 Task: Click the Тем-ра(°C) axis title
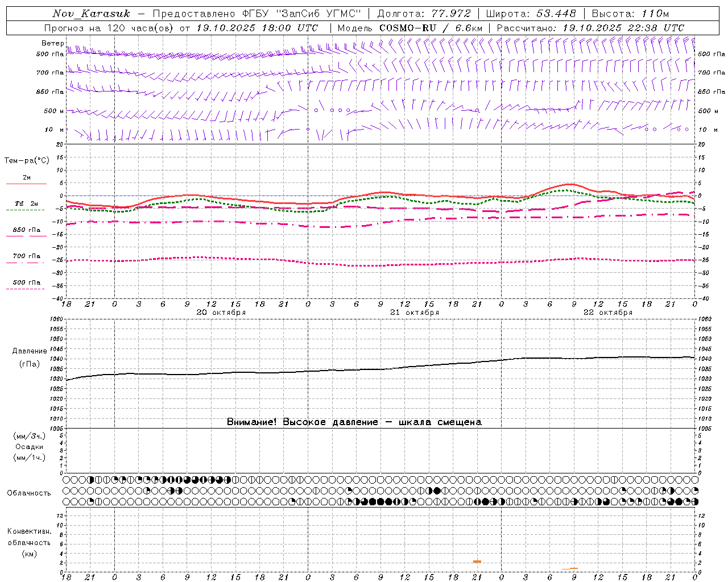point(27,161)
